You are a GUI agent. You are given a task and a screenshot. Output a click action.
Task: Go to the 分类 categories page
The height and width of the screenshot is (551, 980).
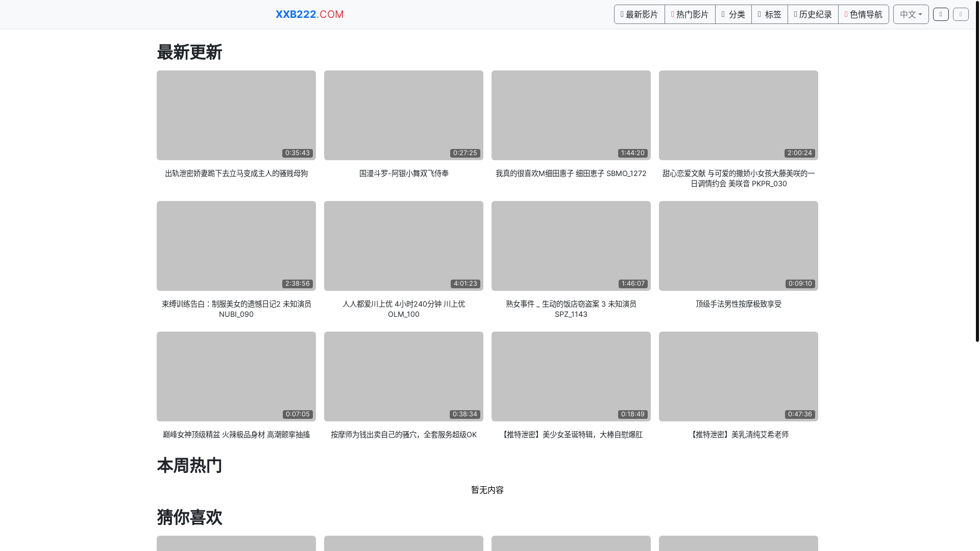click(x=733, y=14)
